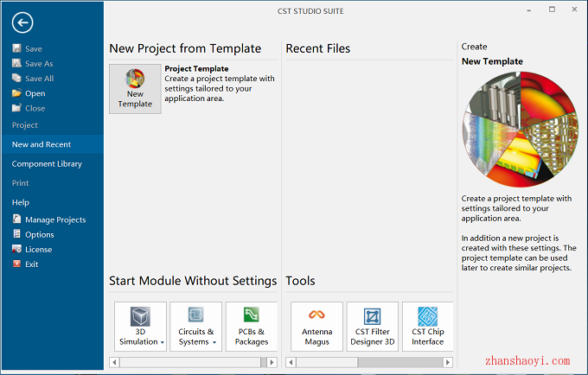The height and width of the screenshot is (375, 588).
Task: Click the Tools scrollbar left arrow
Action: point(291,362)
